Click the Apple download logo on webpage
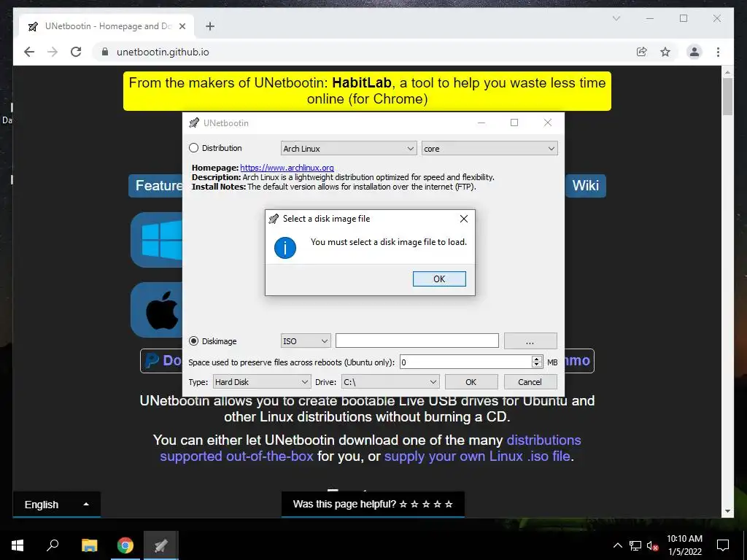747x560 pixels. pyautogui.click(x=158, y=310)
